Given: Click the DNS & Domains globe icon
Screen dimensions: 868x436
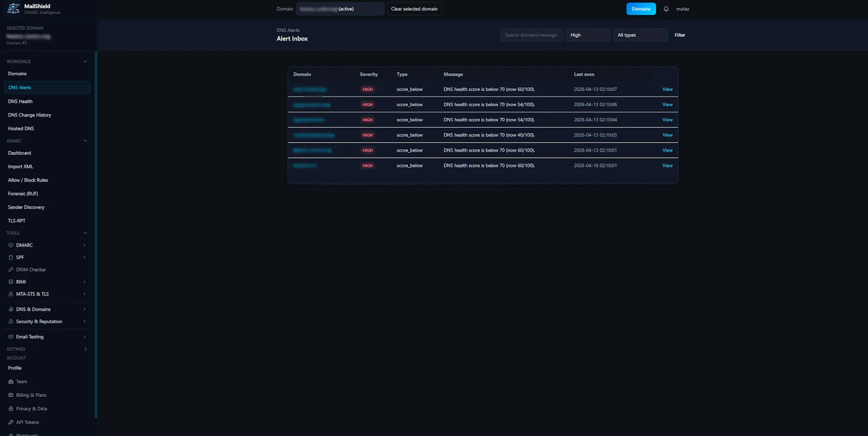Looking at the screenshot, I should [x=11, y=309].
